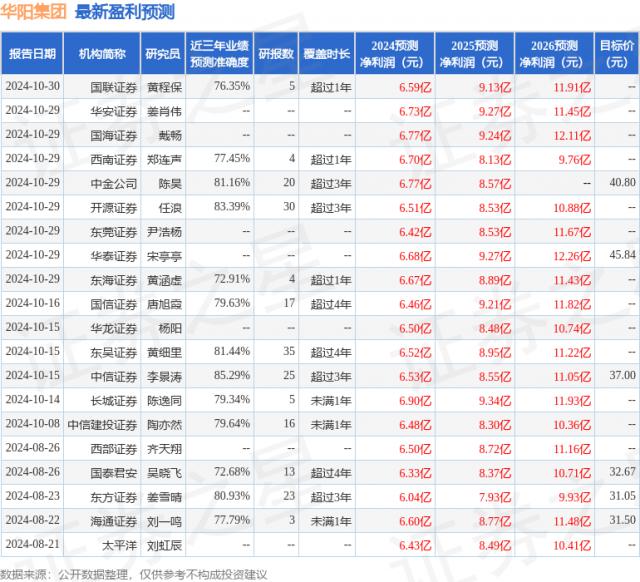Click 国联证券 in the institution column
Screen dimensions: 640x582
point(110,87)
